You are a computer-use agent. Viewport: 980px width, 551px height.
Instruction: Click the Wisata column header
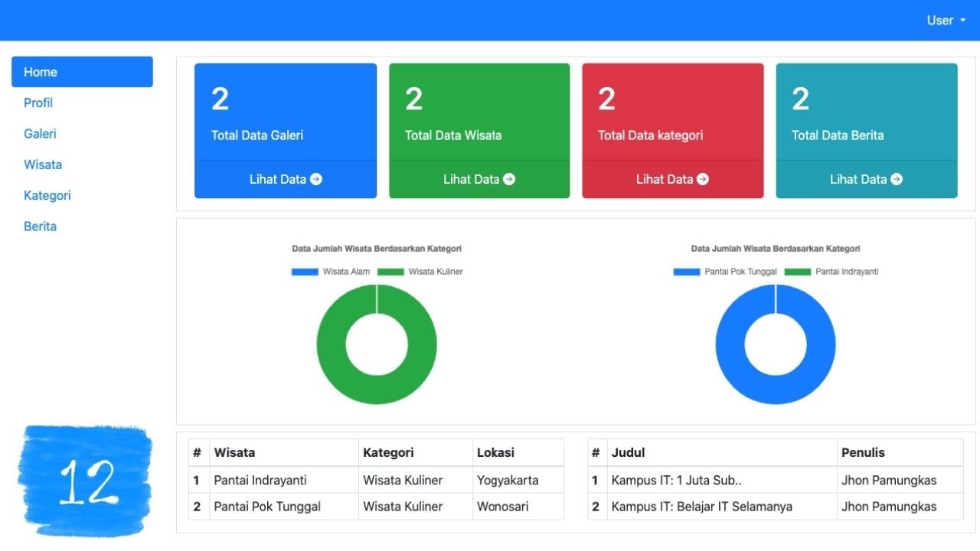pyautogui.click(x=284, y=452)
